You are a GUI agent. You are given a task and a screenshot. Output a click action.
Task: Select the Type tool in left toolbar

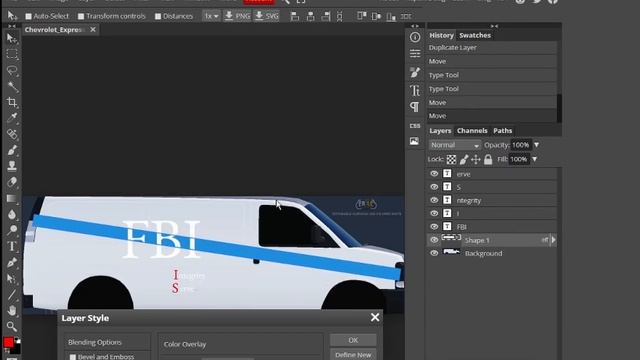[x=12, y=247]
